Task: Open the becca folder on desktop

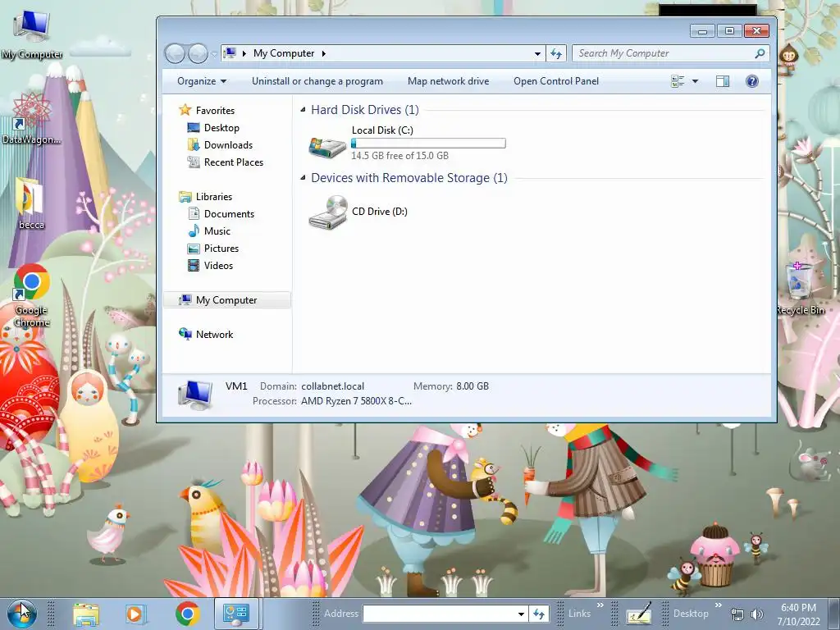Action: [31, 204]
